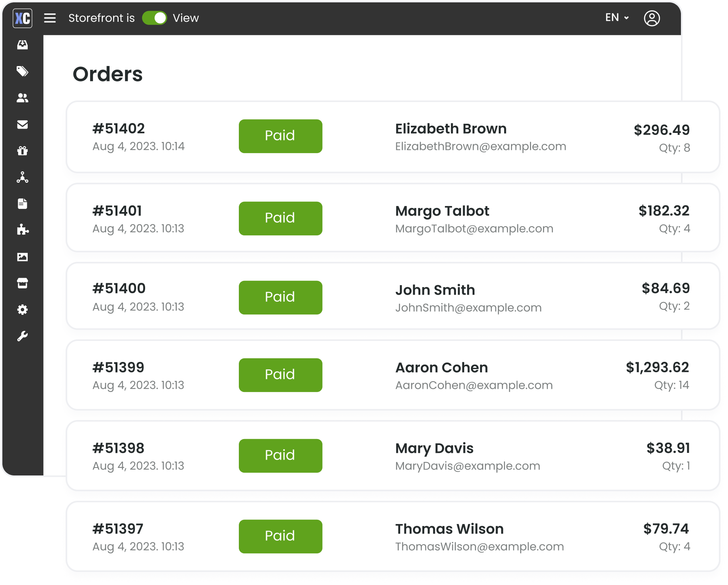Viewport: 728px width, 585px height.
Task: Select the Integrations node icon
Action: click(23, 177)
